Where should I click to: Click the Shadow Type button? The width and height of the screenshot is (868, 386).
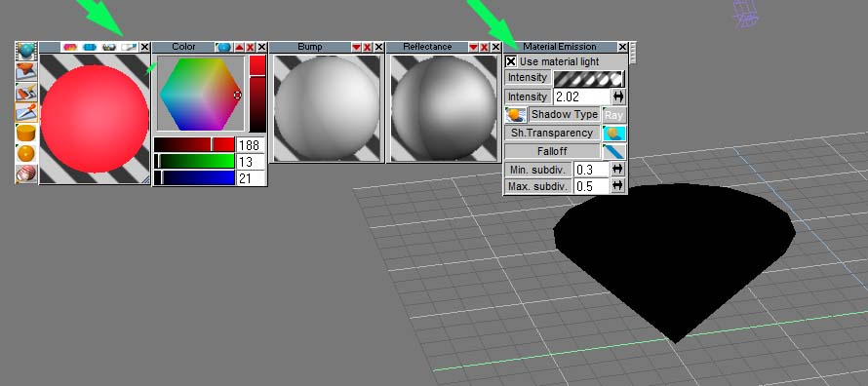point(564,114)
